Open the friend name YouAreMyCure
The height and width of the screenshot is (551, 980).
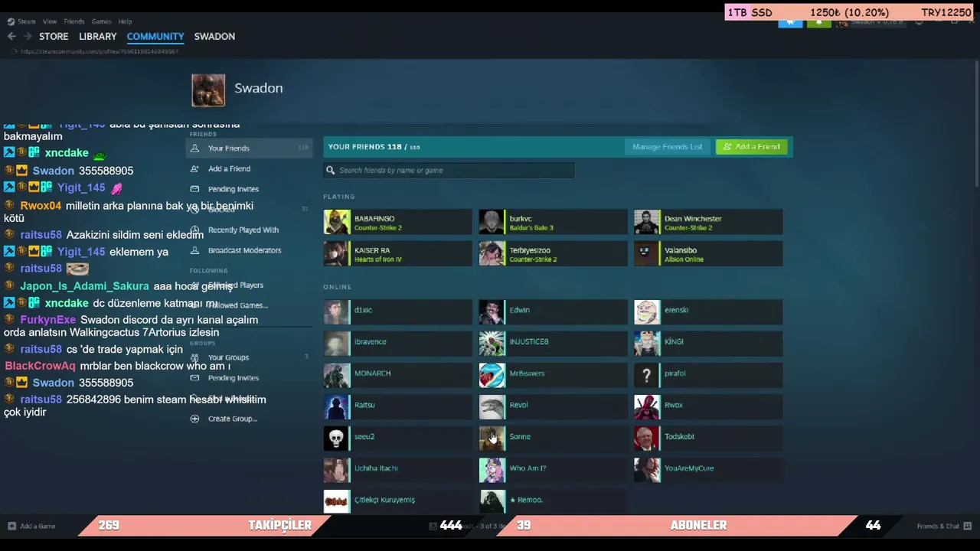coord(689,468)
